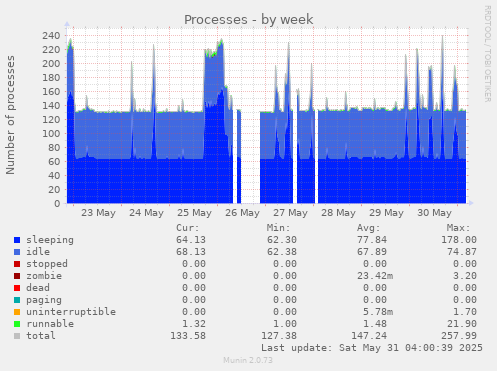Click the 240 y-axis tick label
Screen dimensions: 497x371
(51, 36)
